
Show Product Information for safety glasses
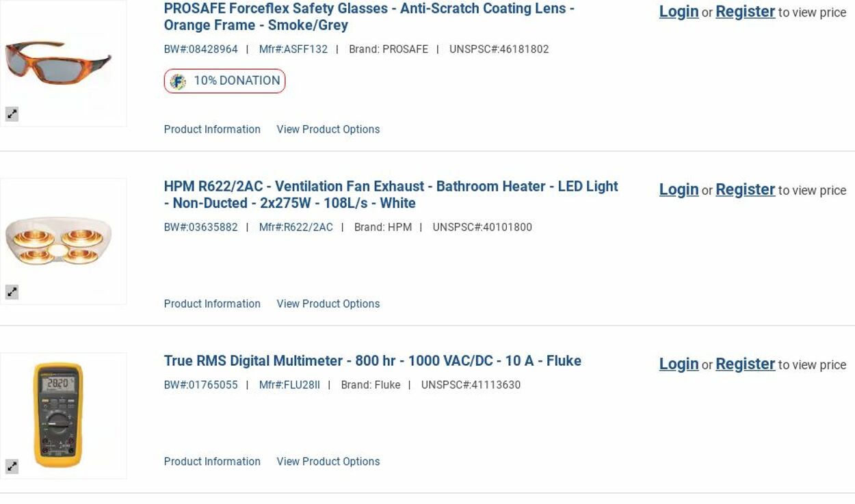coord(212,129)
